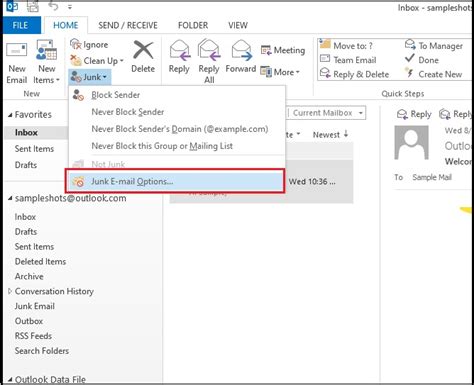Open the Archive folder
The image size is (474, 385).
click(x=29, y=276)
